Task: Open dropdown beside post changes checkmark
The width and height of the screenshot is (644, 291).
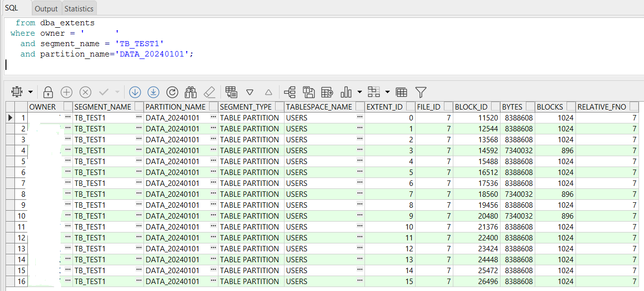Action: 117,92
